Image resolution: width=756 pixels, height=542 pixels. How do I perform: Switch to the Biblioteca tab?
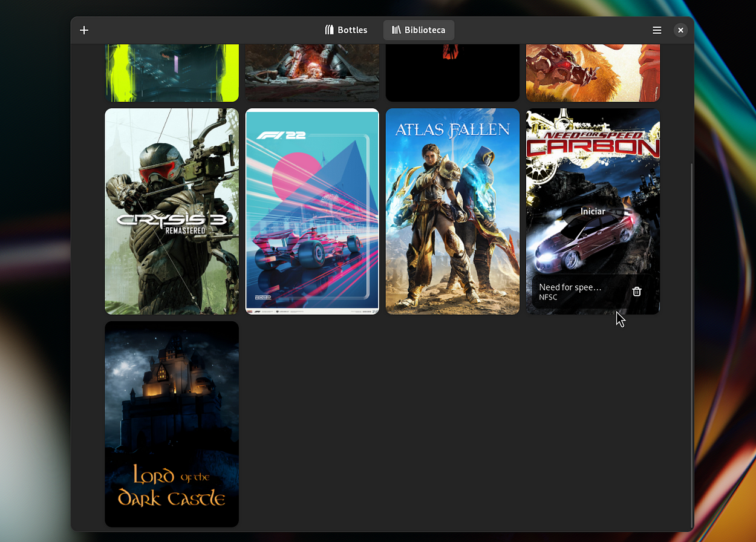click(x=419, y=29)
